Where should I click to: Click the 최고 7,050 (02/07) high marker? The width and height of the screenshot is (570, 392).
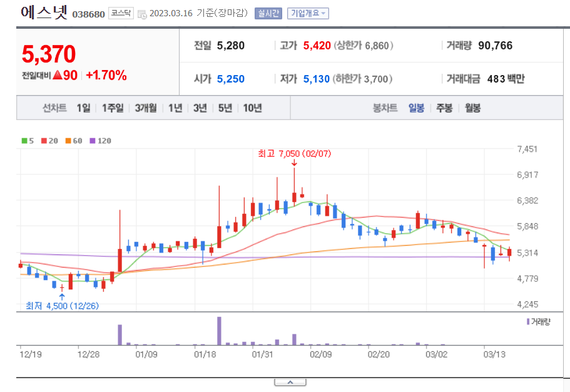295,154
